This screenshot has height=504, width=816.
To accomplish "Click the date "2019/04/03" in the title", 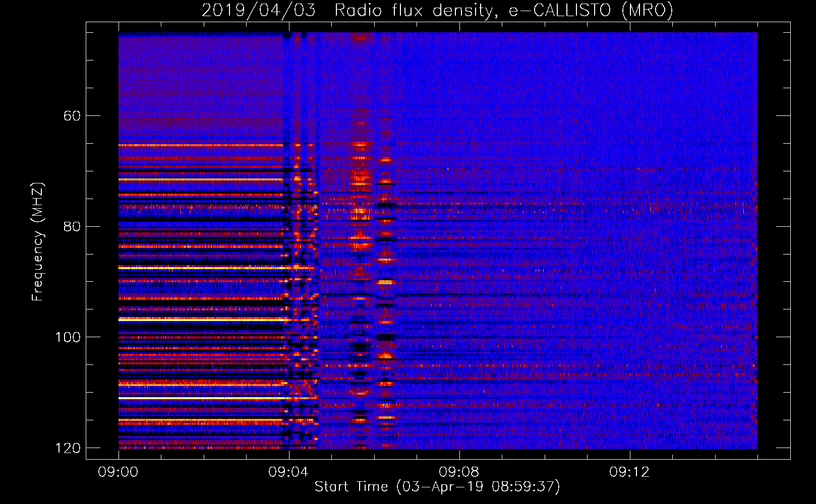I will tap(259, 10).
